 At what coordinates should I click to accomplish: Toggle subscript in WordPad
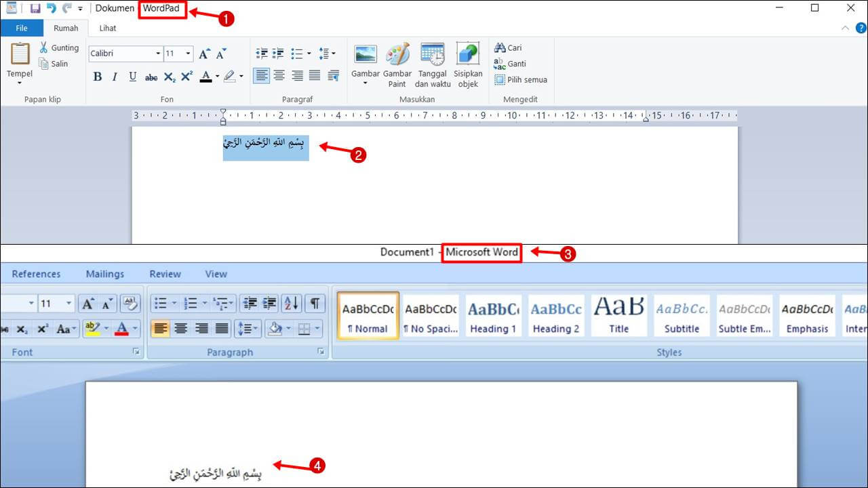[170, 77]
